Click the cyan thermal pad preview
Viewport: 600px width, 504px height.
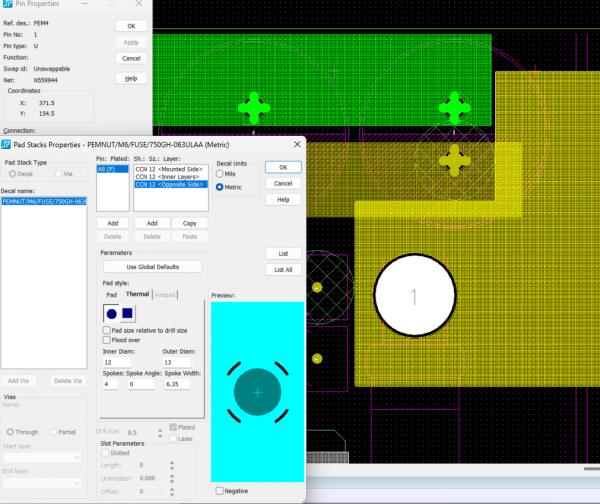tap(257, 393)
